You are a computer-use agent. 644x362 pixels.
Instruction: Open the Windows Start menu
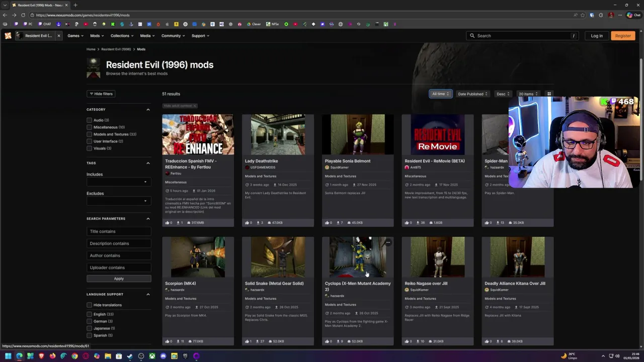pyautogui.click(x=8, y=356)
